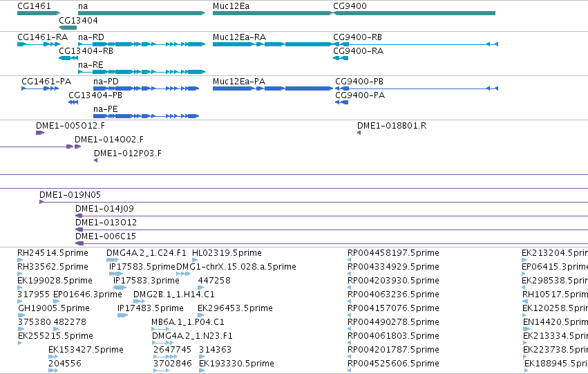Click the CG9400-RA transcript label
Image resolution: width=588 pixels, height=374 pixels.
(358, 50)
